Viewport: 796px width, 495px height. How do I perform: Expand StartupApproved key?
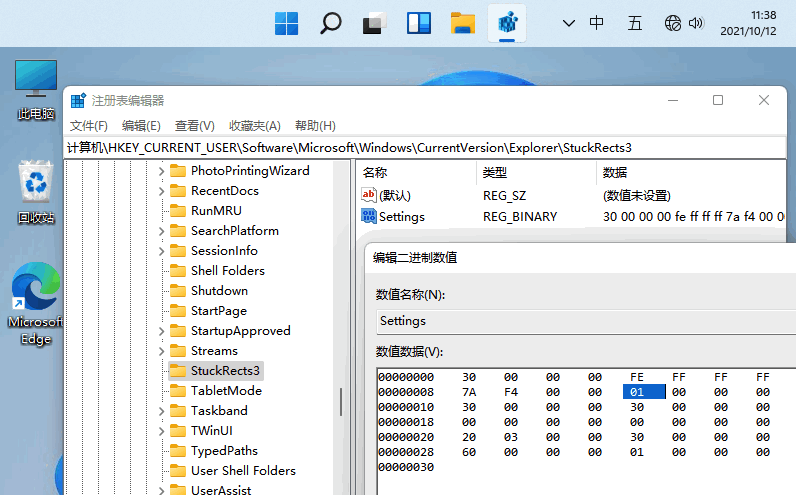[161, 331]
